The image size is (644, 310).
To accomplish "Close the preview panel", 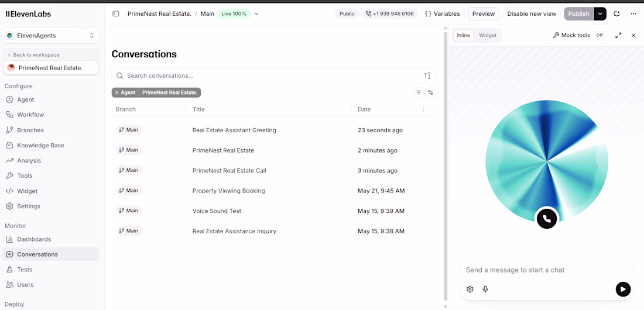I will [x=633, y=35].
